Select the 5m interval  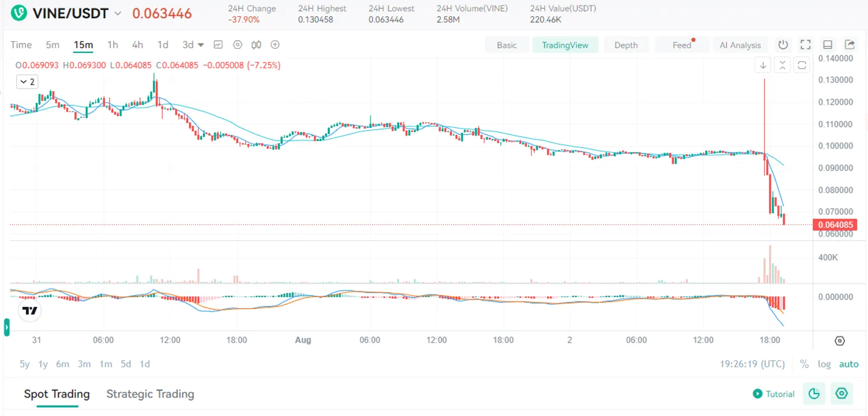tap(53, 45)
